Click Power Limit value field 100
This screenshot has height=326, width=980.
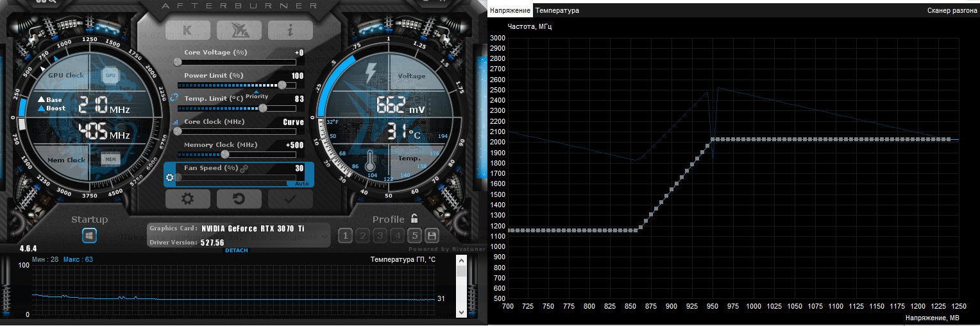(x=298, y=76)
